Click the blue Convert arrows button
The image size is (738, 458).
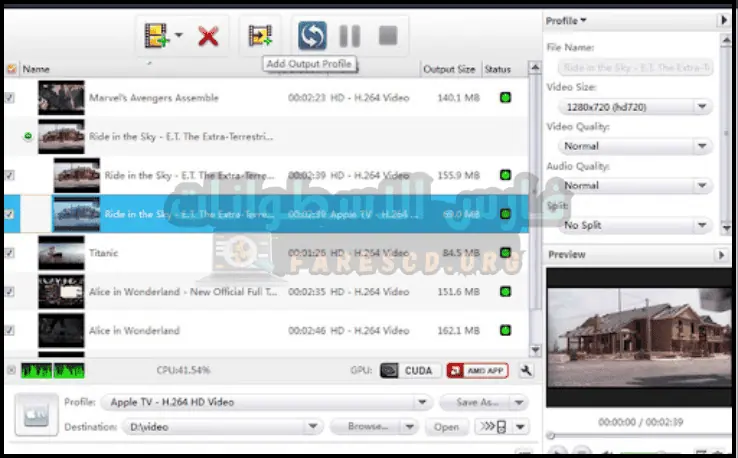(312, 37)
